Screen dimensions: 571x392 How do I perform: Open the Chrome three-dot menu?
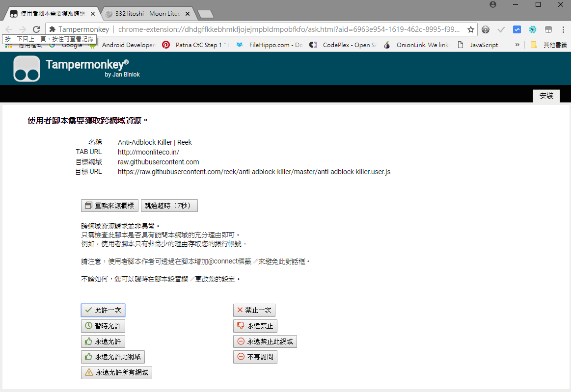563,29
